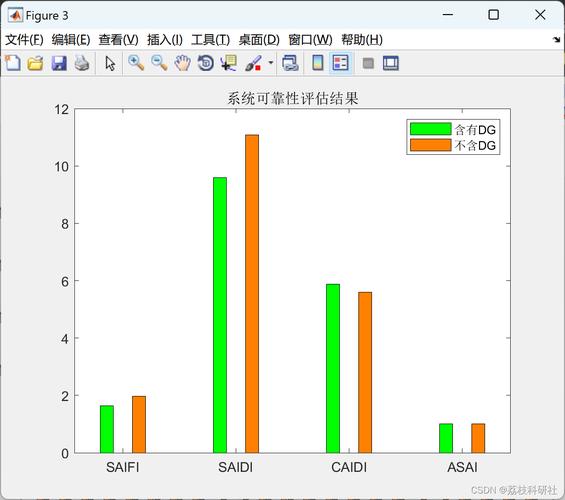This screenshot has width=565, height=500.
Task: Expand the toolbar dock arrow at the top right
Action: [x=557, y=40]
